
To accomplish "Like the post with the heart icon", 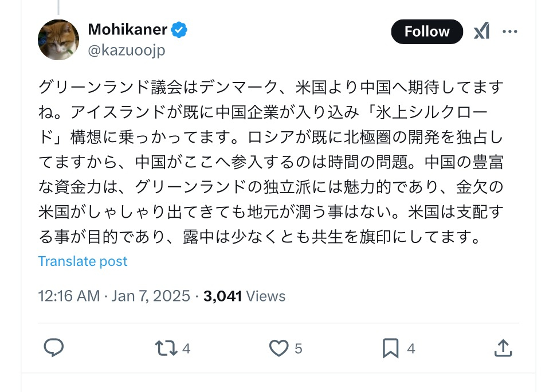I will [278, 348].
